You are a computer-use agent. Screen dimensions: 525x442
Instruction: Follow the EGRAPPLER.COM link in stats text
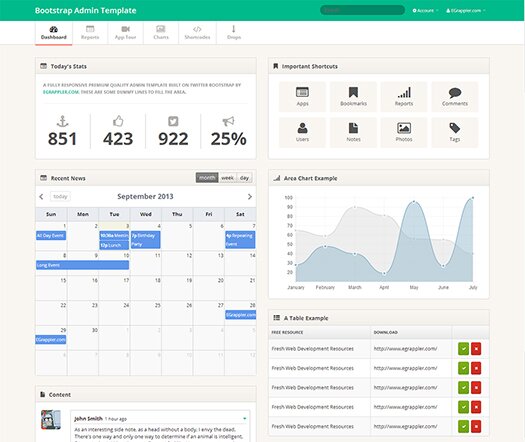tap(61, 92)
